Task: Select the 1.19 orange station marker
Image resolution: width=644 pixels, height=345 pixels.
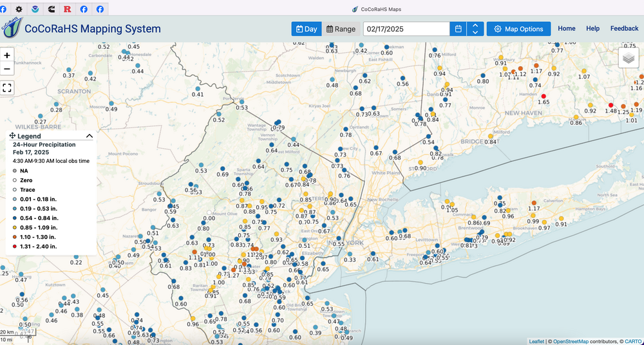Action: [636, 104]
